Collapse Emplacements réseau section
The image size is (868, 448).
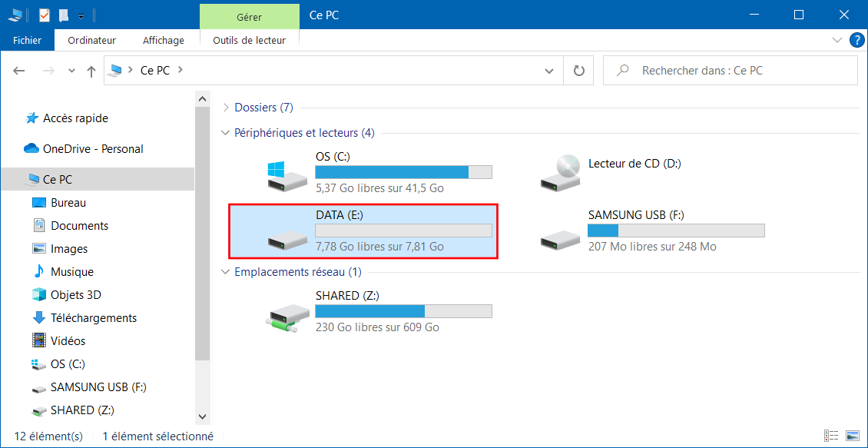click(x=225, y=272)
